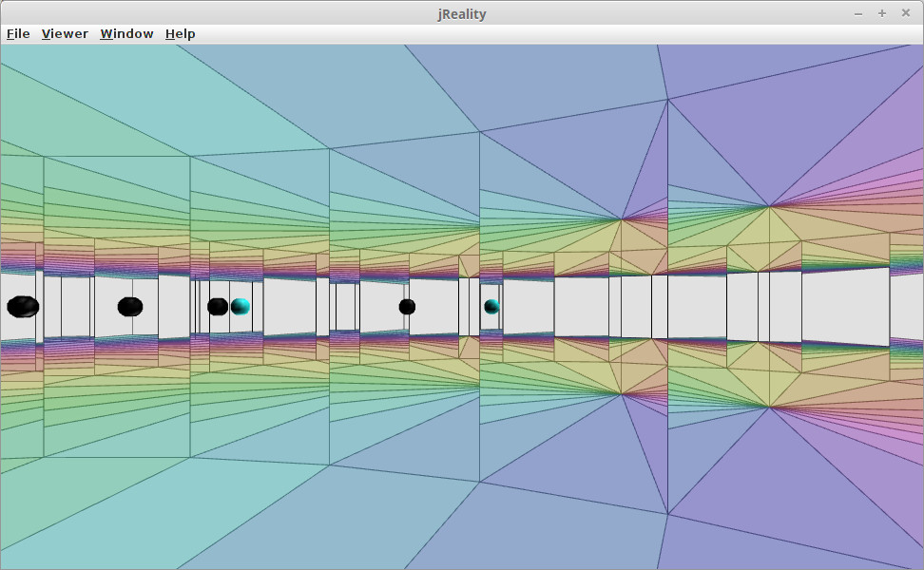Click the jReality title bar text
The height and width of the screenshot is (570, 924).
point(462,13)
